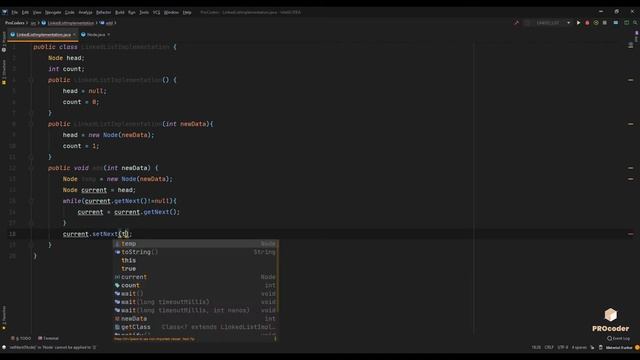Switch to LinkedListImplementation.java tab
Screen dimensions: 640x360
click(43, 35)
